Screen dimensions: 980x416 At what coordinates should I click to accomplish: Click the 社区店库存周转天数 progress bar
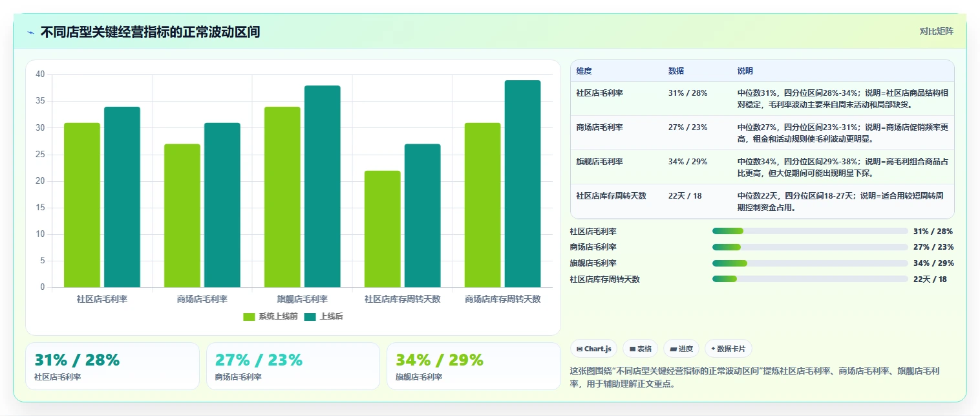click(810, 279)
